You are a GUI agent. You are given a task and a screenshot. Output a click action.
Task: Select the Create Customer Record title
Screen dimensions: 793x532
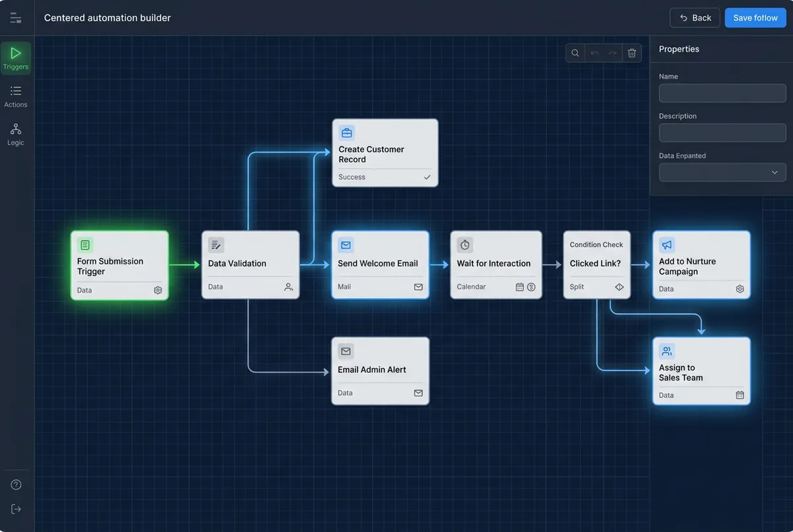(x=371, y=154)
